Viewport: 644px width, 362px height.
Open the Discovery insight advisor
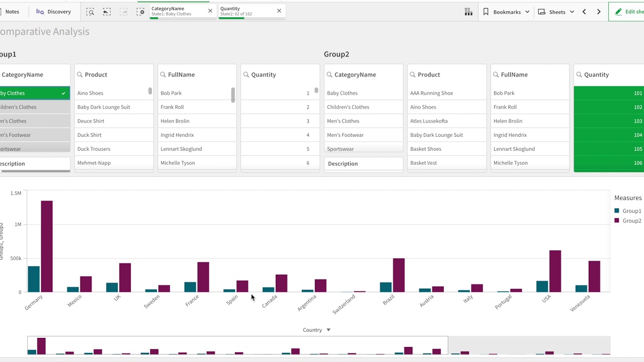pyautogui.click(x=53, y=12)
